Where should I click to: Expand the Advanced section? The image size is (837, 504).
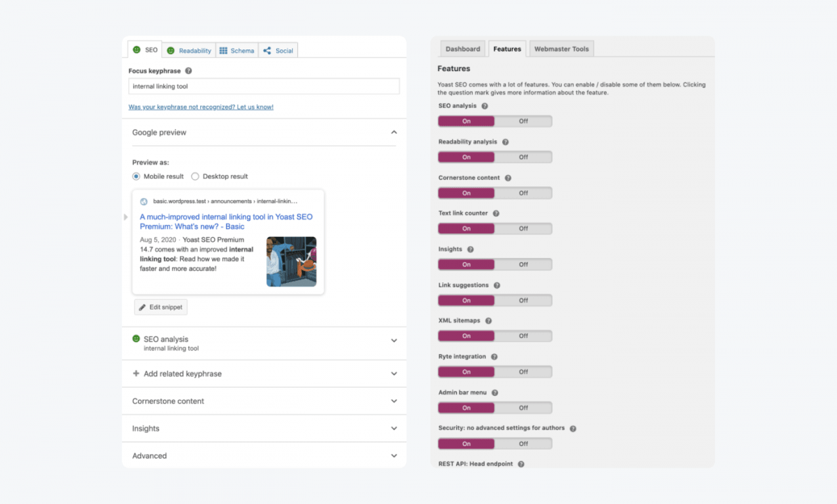click(393, 456)
